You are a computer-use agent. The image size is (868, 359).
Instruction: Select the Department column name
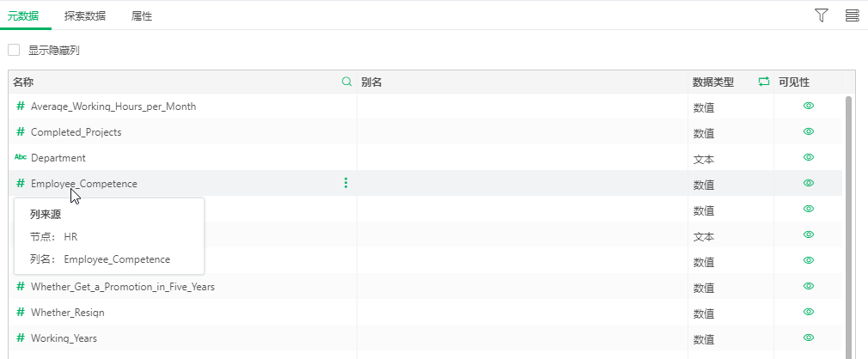coord(58,158)
